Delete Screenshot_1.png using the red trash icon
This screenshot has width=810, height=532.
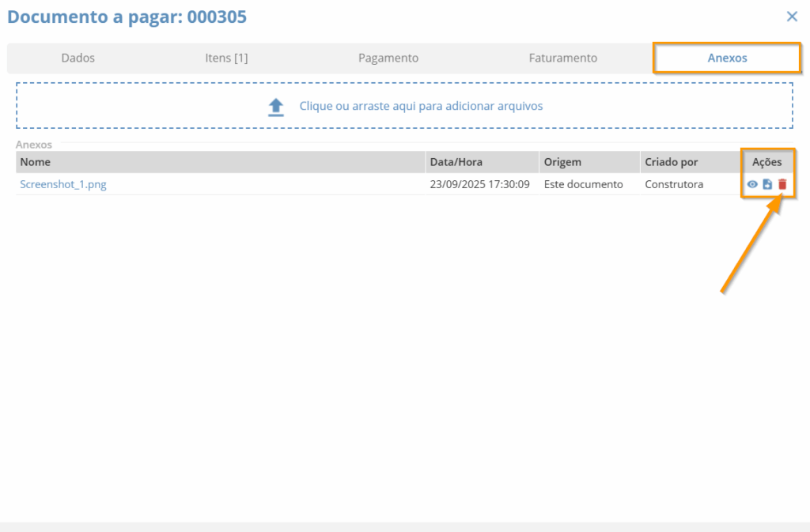click(782, 184)
